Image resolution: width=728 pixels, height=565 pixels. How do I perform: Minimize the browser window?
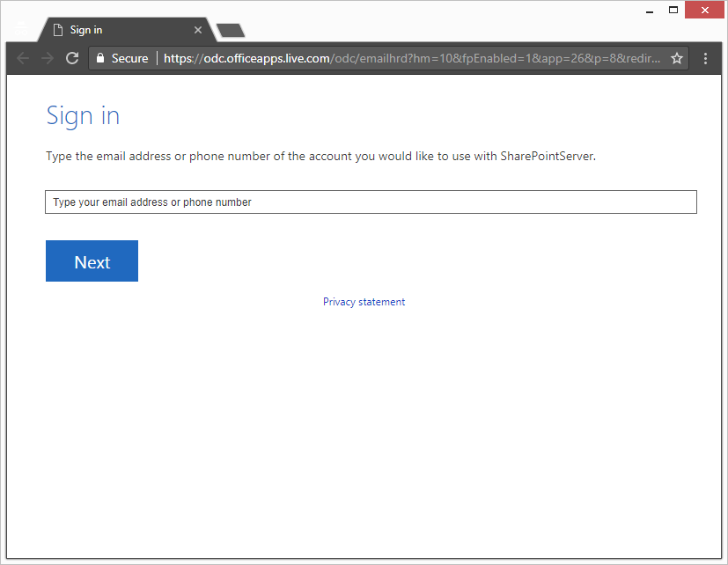tap(649, 11)
